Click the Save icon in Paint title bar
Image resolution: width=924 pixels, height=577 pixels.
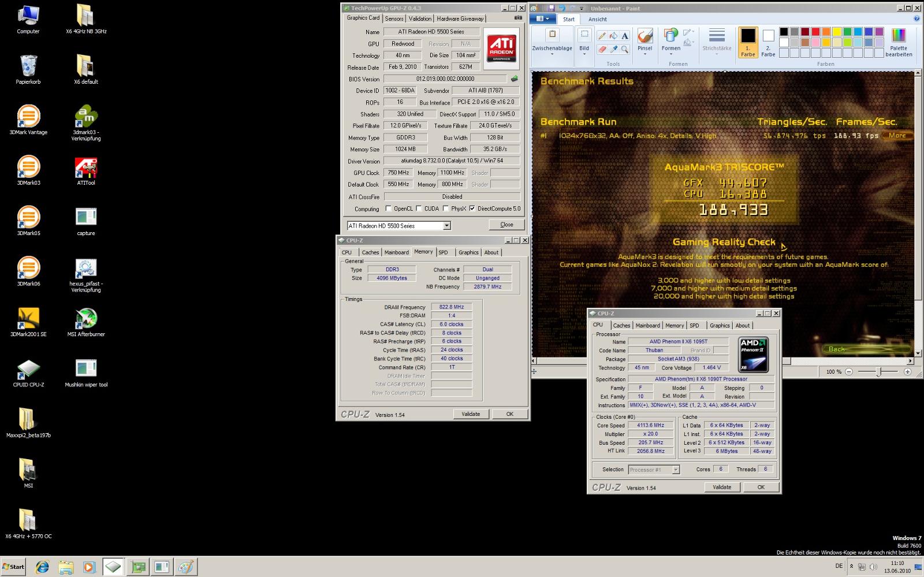coord(552,8)
